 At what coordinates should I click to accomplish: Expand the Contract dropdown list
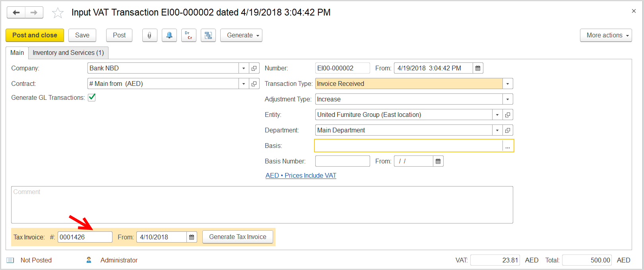coord(244,84)
